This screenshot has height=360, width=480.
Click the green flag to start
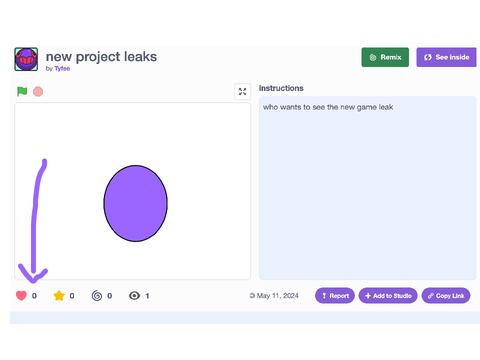click(22, 91)
